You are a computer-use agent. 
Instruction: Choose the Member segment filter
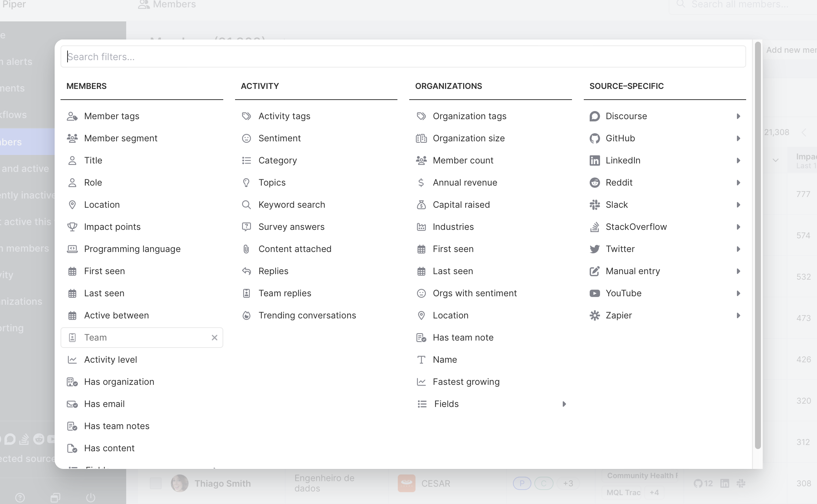coord(121,138)
